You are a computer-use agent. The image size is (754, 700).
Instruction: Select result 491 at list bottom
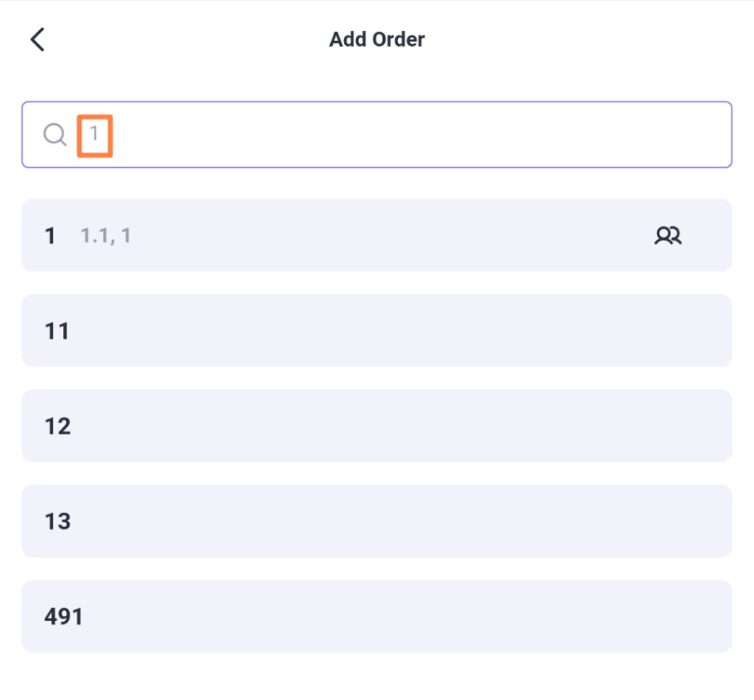coord(376,616)
